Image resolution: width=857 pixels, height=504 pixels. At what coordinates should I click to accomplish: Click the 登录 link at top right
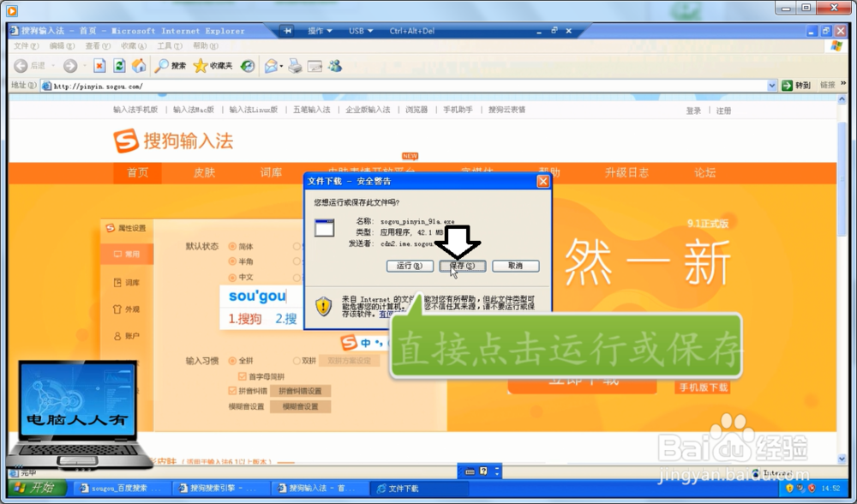[693, 111]
